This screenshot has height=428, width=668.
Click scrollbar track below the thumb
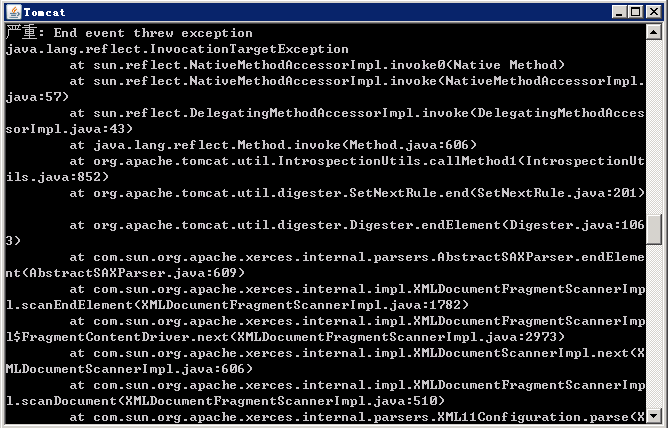(653, 326)
